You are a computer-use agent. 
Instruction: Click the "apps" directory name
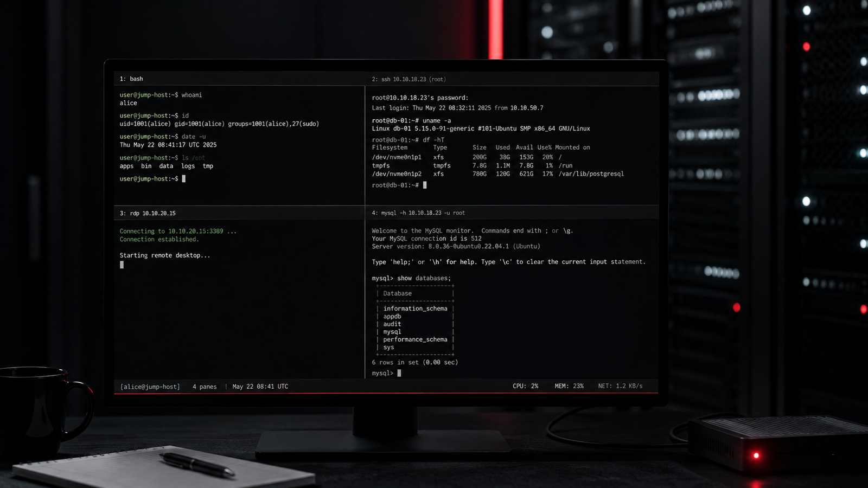coord(126,166)
